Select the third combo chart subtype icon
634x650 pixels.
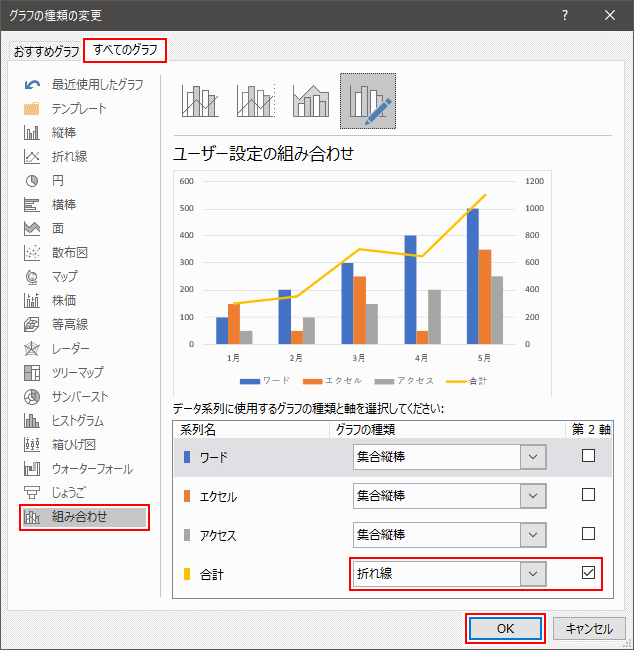coord(310,101)
